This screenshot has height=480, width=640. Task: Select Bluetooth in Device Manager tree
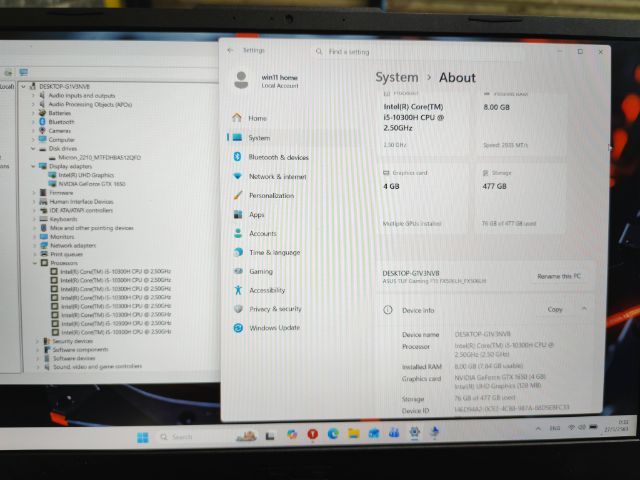[61, 122]
